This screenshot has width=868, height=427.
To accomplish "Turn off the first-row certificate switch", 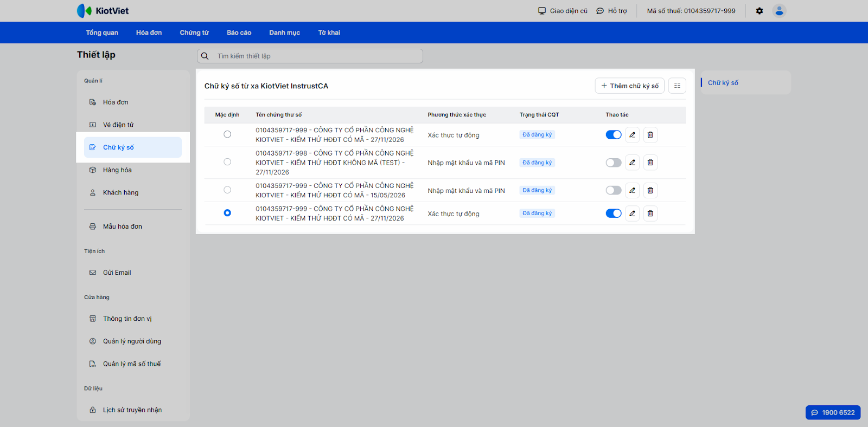I will coord(614,135).
